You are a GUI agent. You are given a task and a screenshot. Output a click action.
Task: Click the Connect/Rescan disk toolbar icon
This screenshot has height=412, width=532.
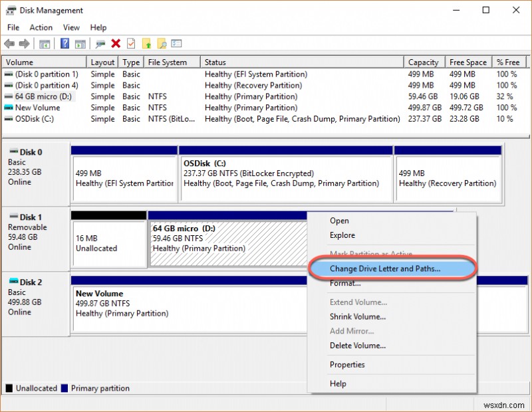click(x=100, y=44)
